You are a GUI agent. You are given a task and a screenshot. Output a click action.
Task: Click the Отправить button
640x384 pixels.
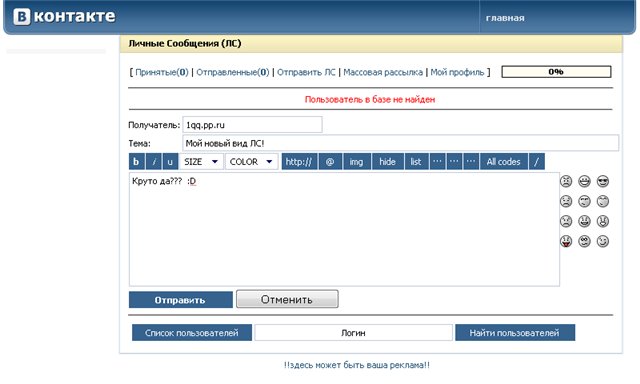tap(180, 300)
